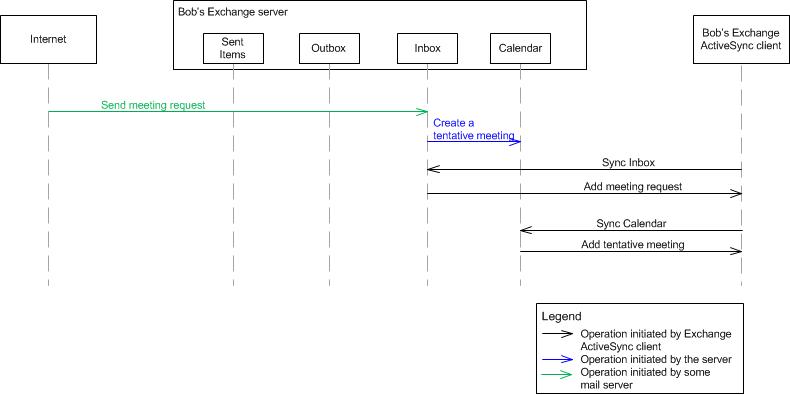Click the "Bob's Exchange server" title

pos(233,12)
